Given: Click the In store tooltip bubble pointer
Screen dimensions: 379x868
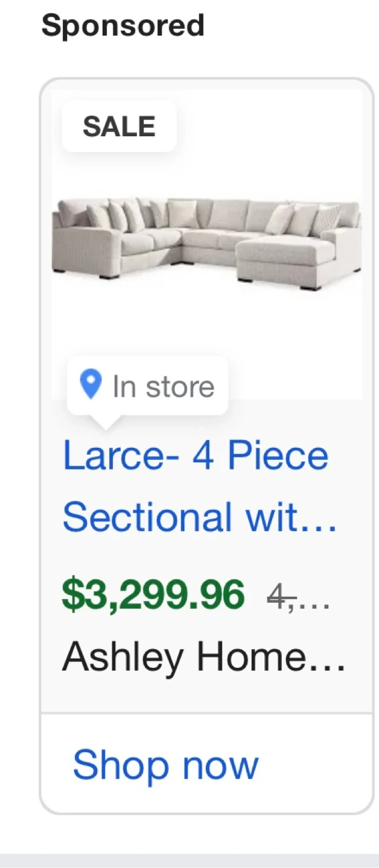Looking at the screenshot, I should pyautogui.click(x=106, y=423).
